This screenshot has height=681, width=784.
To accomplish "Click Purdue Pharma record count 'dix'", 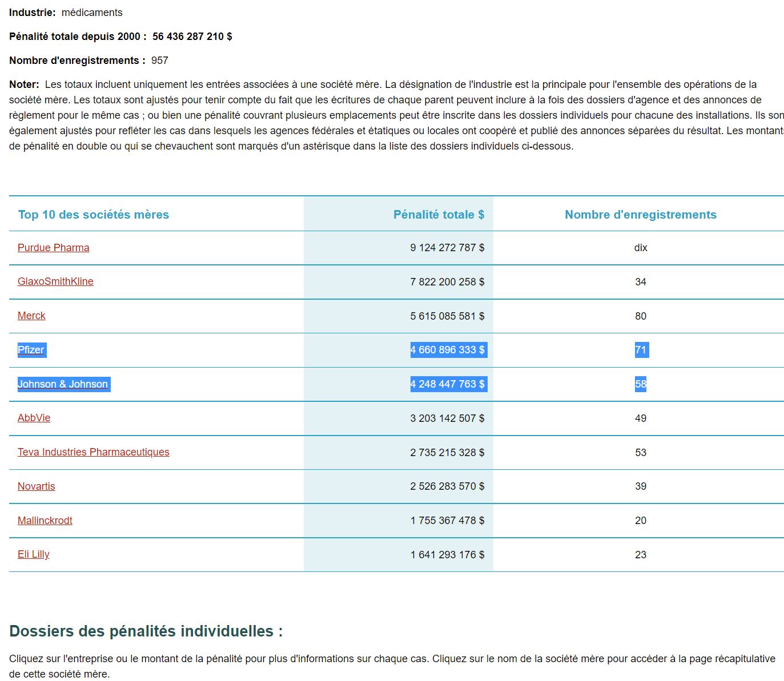I will pos(641,248).
